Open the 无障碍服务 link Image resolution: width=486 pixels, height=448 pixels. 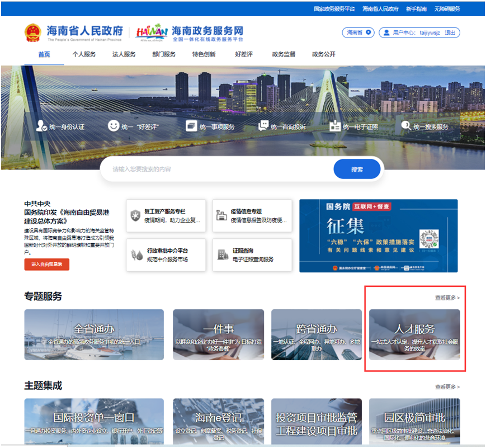click(447, 9)
